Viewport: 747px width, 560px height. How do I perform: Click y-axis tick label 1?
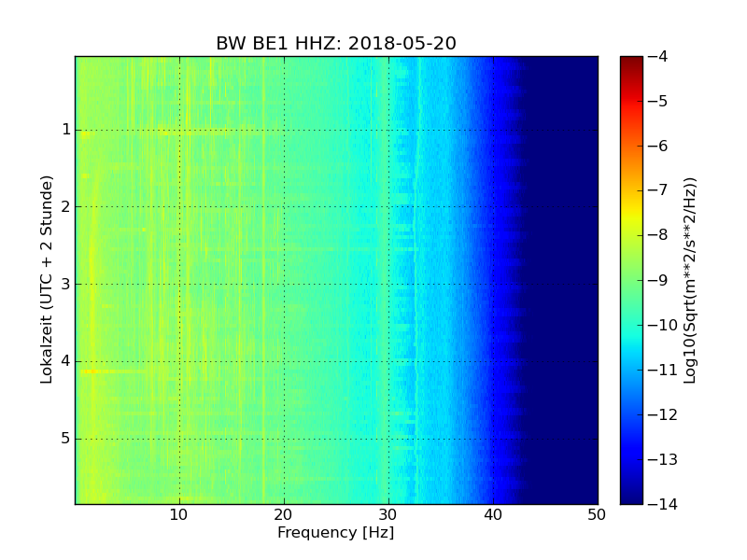coord(66,130)
